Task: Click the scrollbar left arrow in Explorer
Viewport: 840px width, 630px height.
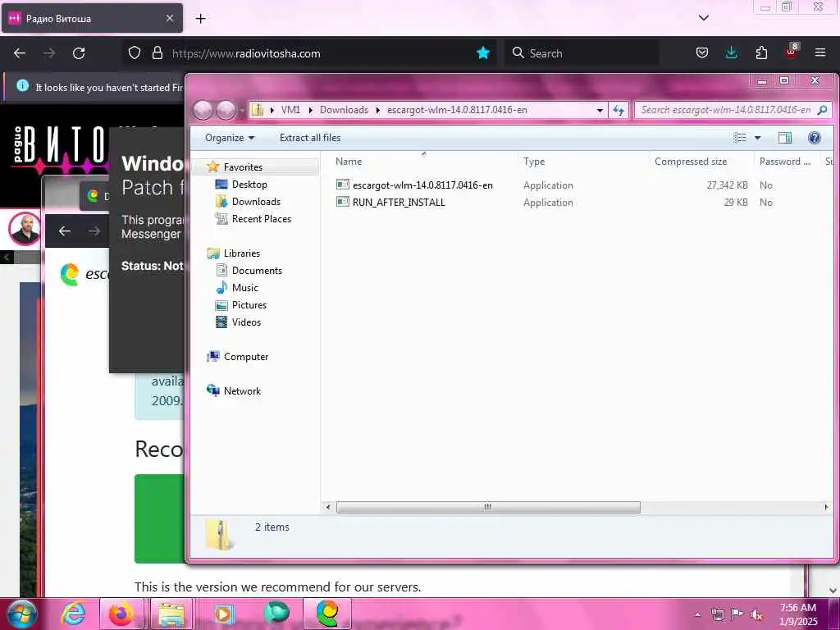Action: click(328, 507)
